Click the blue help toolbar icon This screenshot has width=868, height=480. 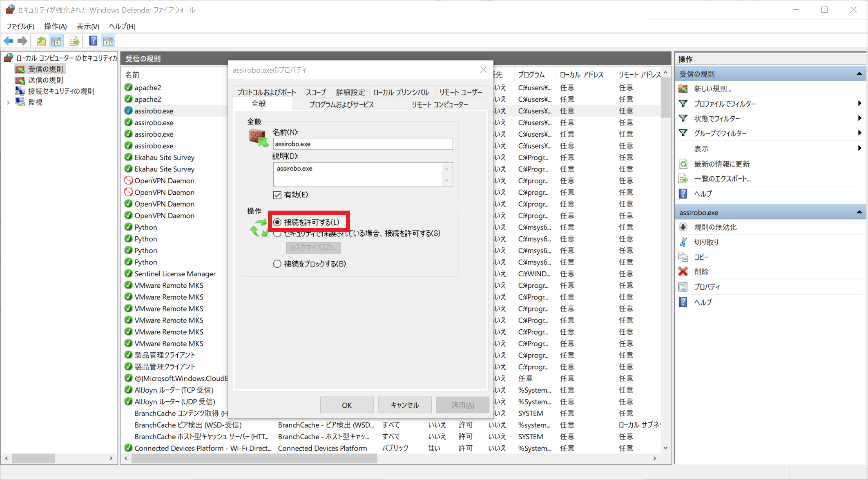point(93,41)
